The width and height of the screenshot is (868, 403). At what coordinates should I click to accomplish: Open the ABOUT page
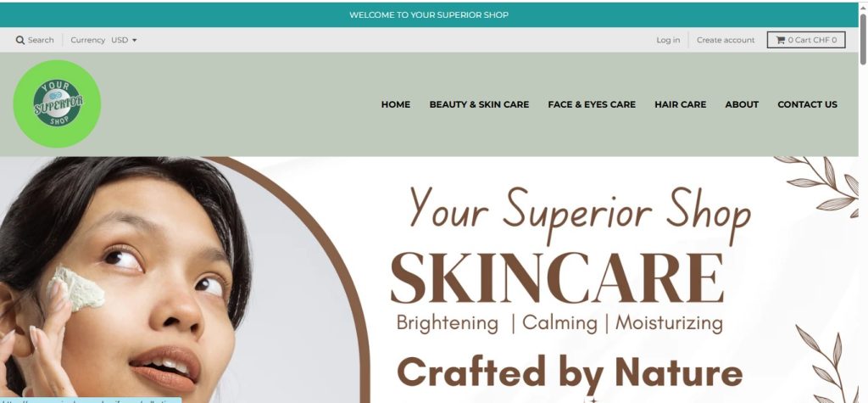click(742, 104)
